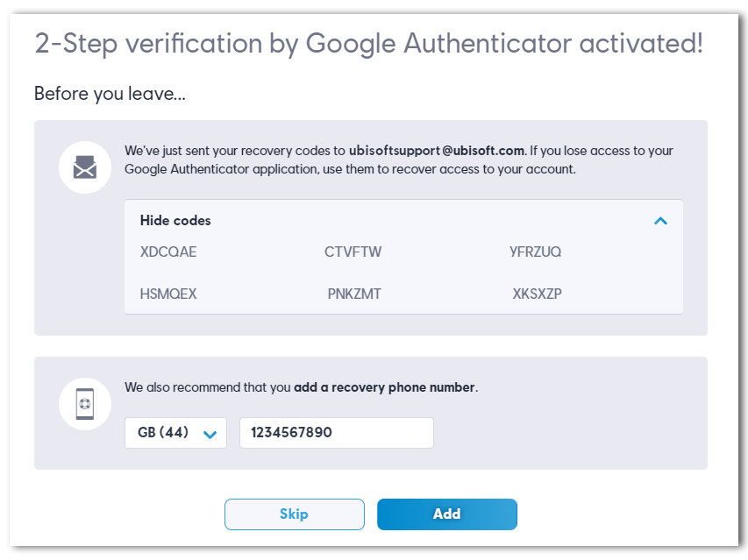The image size is (748, 560).
Task: Skip adding a recovery phone number
Action: (295, 514)
